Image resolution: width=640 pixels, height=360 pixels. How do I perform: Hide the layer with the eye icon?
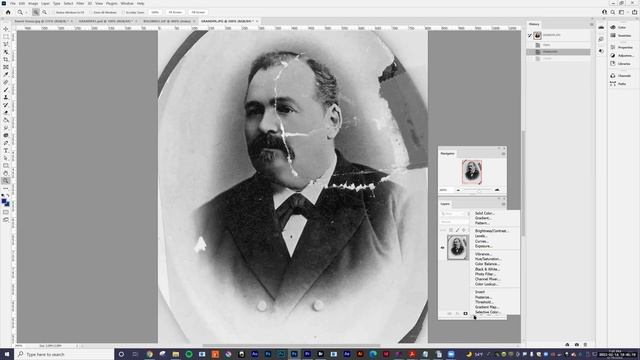pos(442,247)
